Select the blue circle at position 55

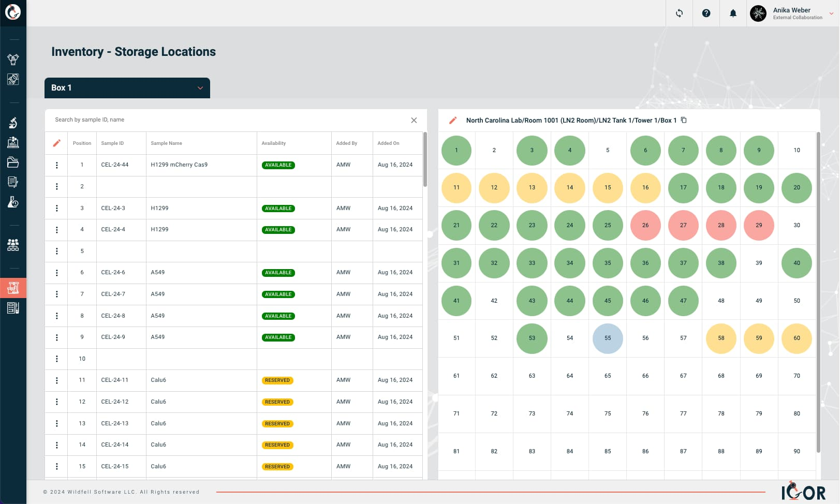coord(607,338)
